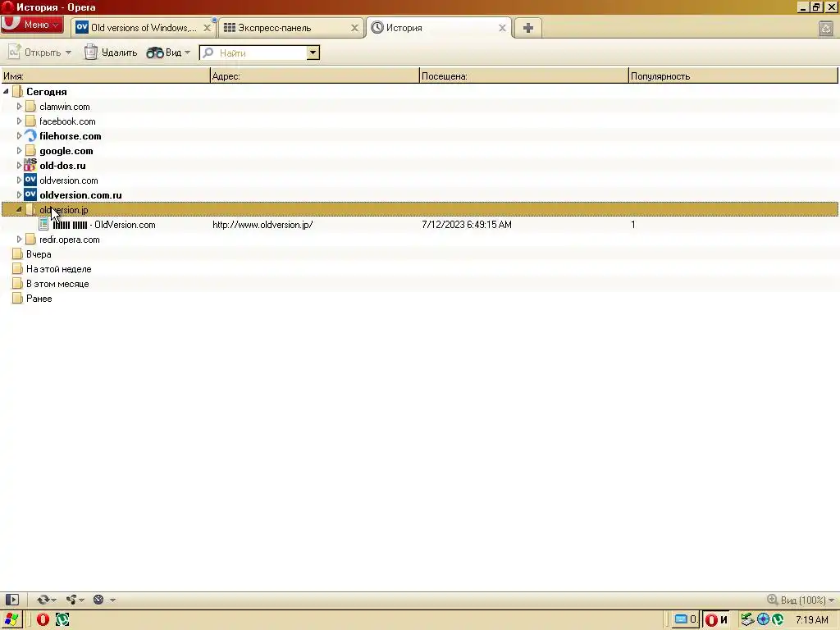Click the oldversion.com OV favicon

30,180
